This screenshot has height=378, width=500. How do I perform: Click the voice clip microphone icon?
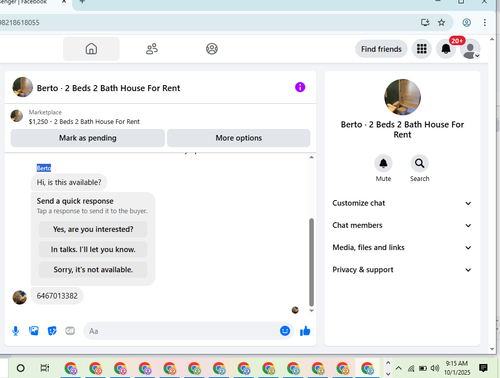click(15, 331)
